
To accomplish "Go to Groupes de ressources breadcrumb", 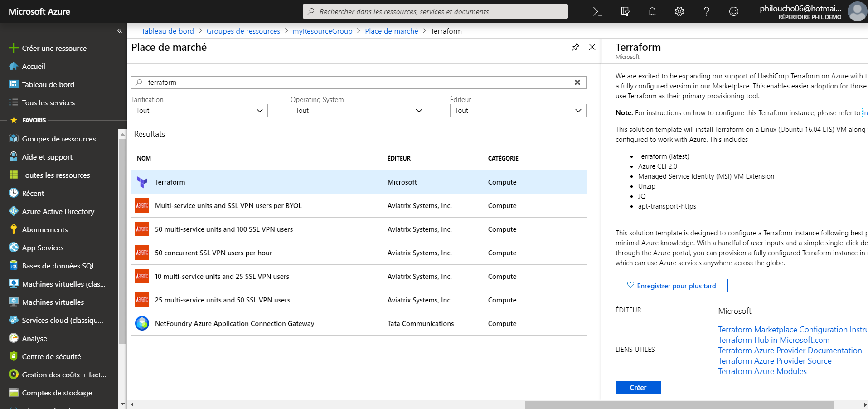I will [243, 31].
